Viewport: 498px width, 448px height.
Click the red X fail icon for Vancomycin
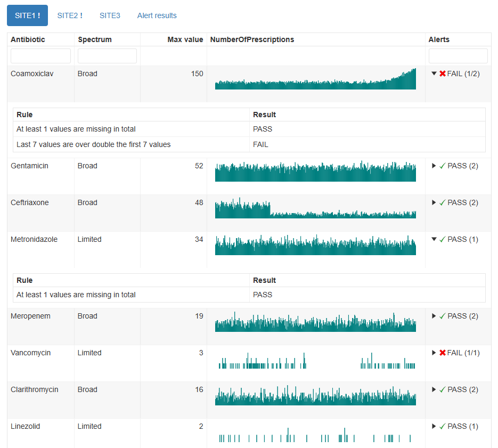click(x=442, y=353)
